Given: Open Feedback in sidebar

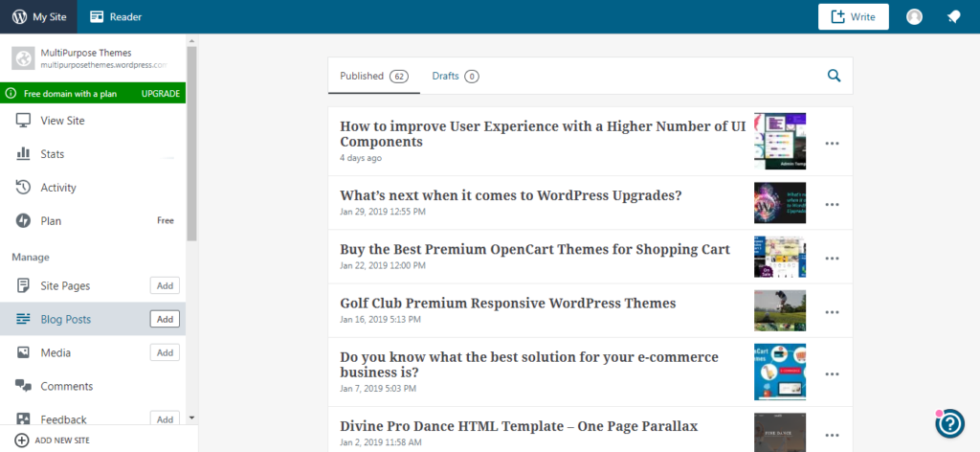Looking at the screenshot, I should coord(63,419).
